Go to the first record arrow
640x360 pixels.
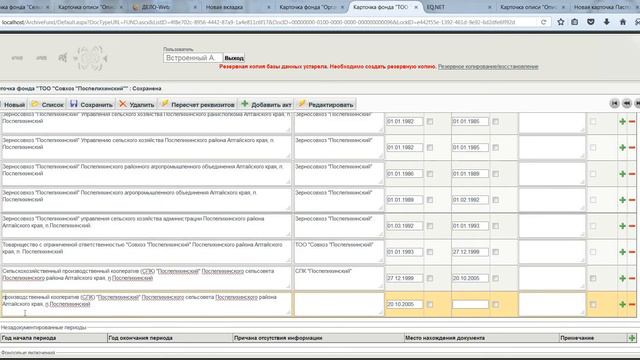614,104
